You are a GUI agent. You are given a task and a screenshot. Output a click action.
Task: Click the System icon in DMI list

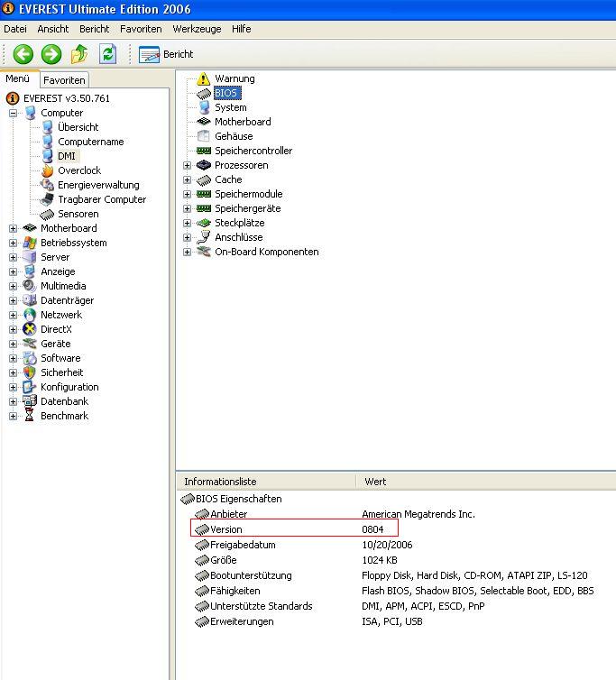click(205, 107)
